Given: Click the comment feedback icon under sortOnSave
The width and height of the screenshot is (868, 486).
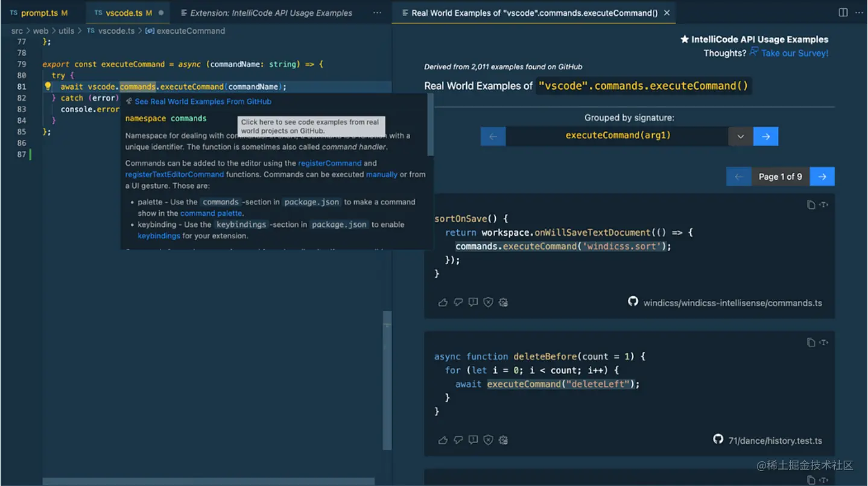Looking at the screenshot, I should [x=474, y=303].
